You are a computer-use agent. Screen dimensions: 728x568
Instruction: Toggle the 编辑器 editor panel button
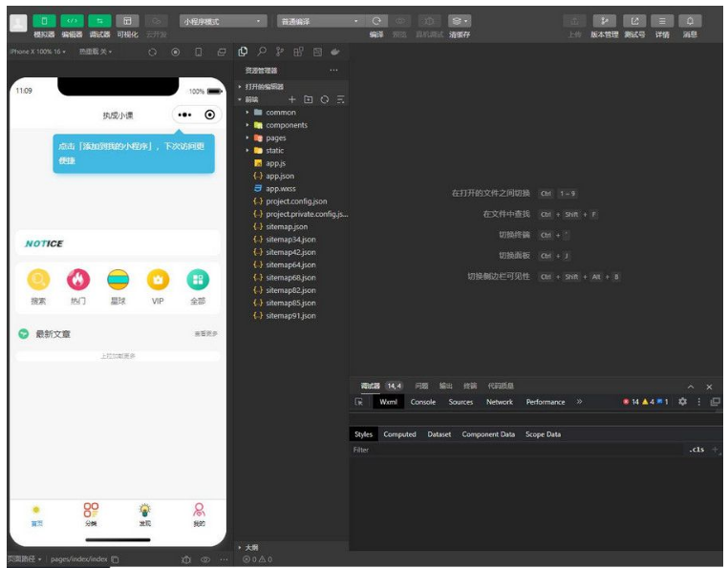click(72, 21)
